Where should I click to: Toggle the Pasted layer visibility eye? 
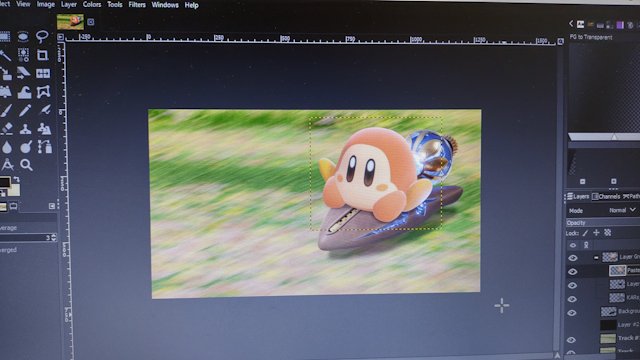coord(573,271)
